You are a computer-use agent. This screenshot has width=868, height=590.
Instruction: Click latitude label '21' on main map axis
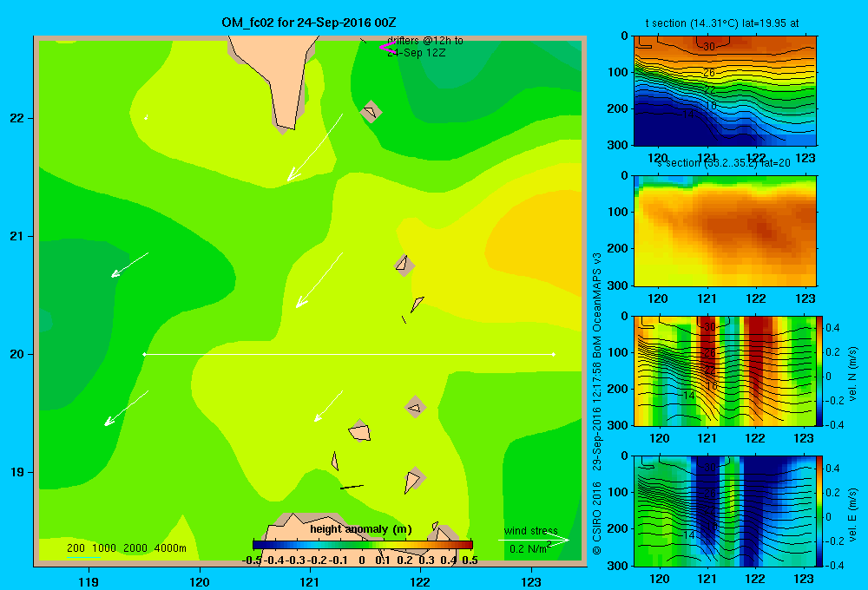(x=17, y=236)
